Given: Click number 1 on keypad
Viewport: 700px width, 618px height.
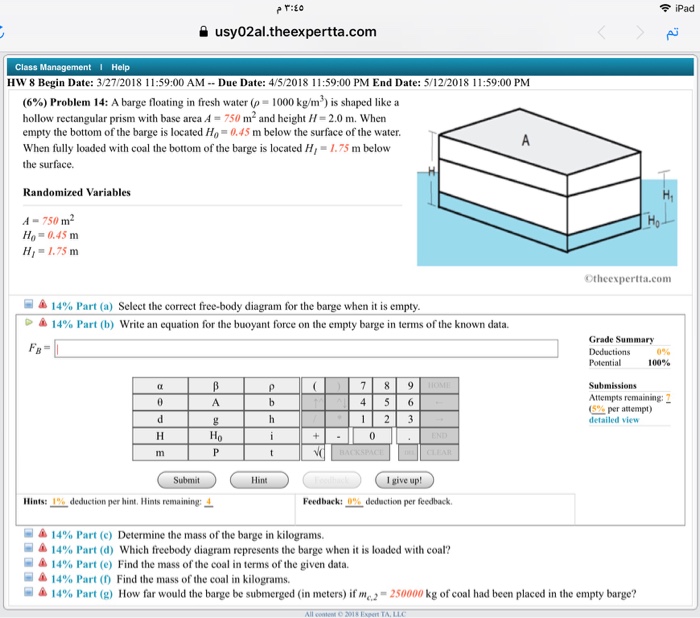Looking at the screenshot, I should [x=363, y=419].
